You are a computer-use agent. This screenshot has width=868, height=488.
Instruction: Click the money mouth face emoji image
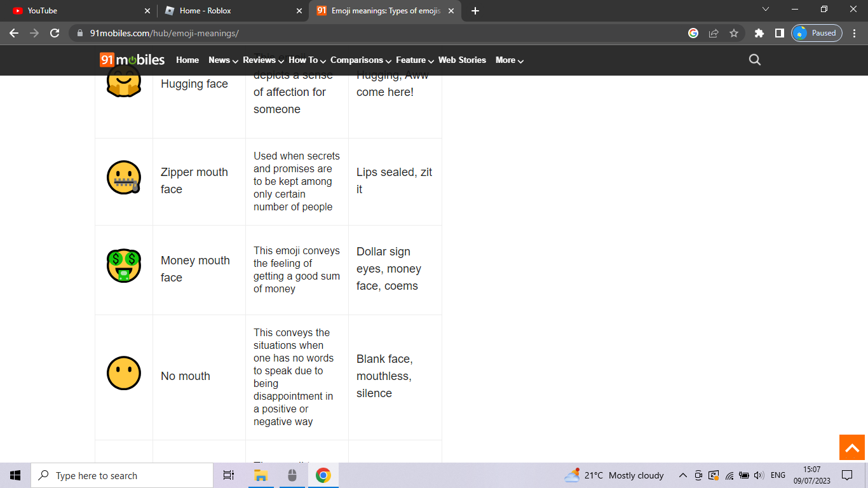124,266
